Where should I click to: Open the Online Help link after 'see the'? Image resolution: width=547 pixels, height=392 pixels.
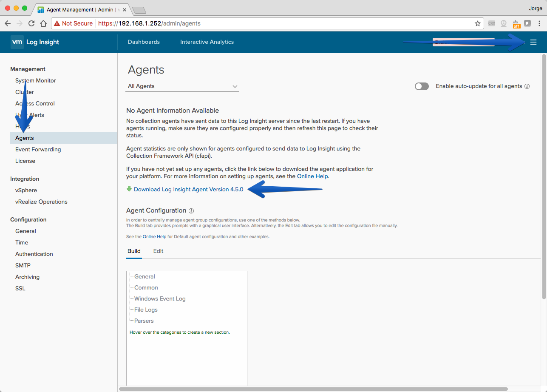pyautogui.click(x=313, y=176)
